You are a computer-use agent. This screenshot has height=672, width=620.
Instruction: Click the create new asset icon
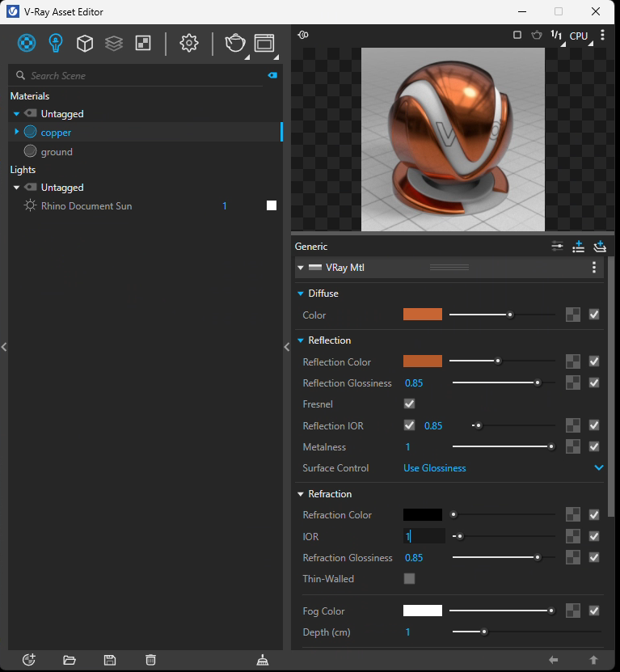coord(29,660)
